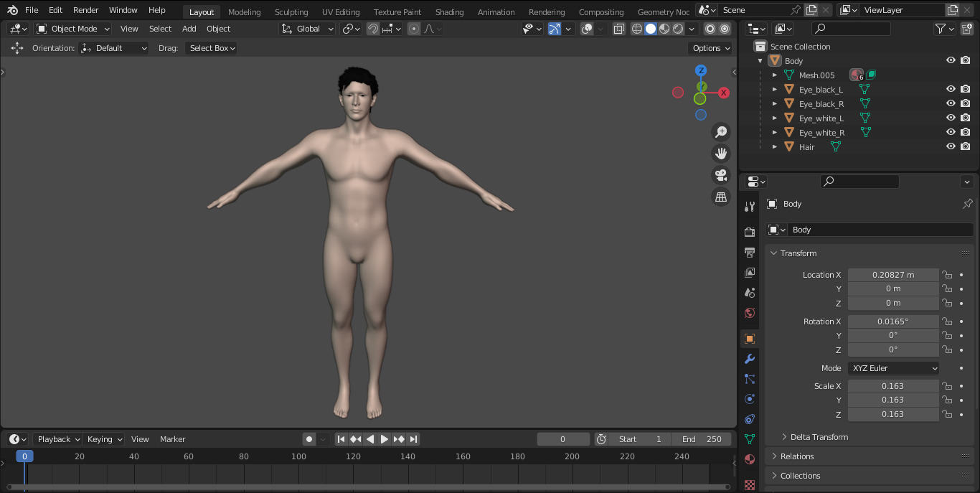Image resolution: width=980 pixels, height=493 pixels.
Task: Open the Outliner filter dropdown
Action: coord(944,29)
